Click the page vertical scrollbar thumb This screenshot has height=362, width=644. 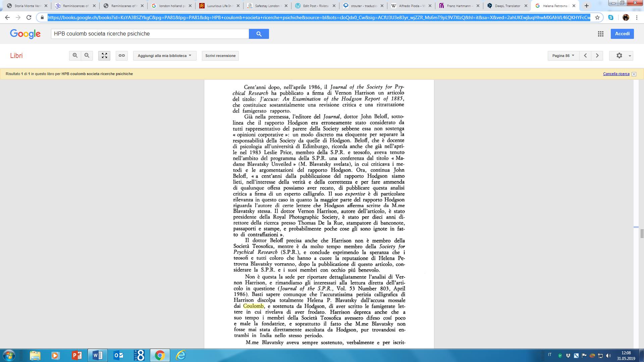642,233
